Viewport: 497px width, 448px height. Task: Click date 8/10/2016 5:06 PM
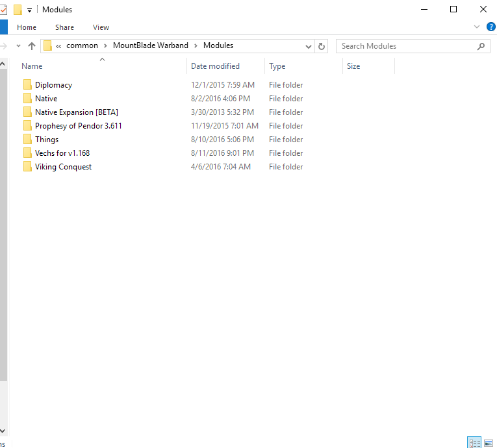(x=222, y=140)
